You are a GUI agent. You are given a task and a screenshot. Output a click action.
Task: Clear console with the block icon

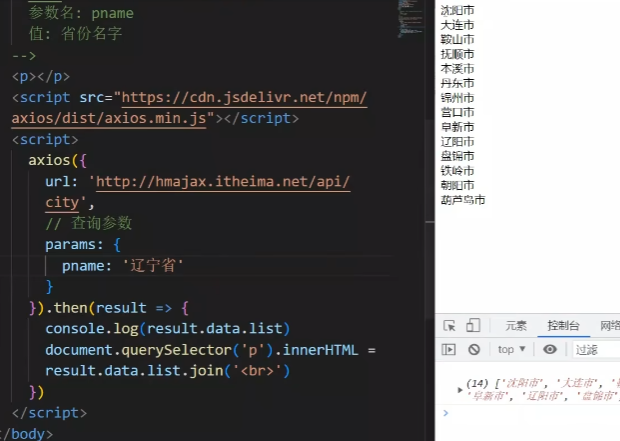(474, 350)
